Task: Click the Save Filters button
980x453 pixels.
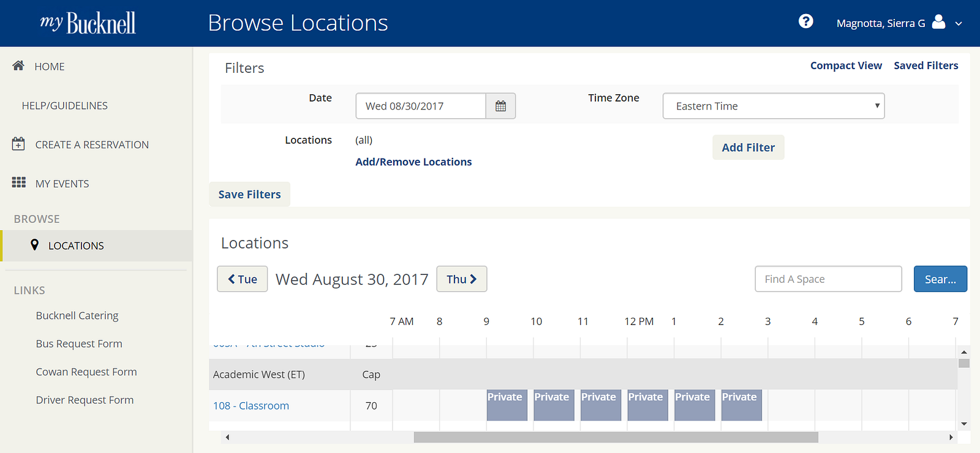Action: coord(249,194)
